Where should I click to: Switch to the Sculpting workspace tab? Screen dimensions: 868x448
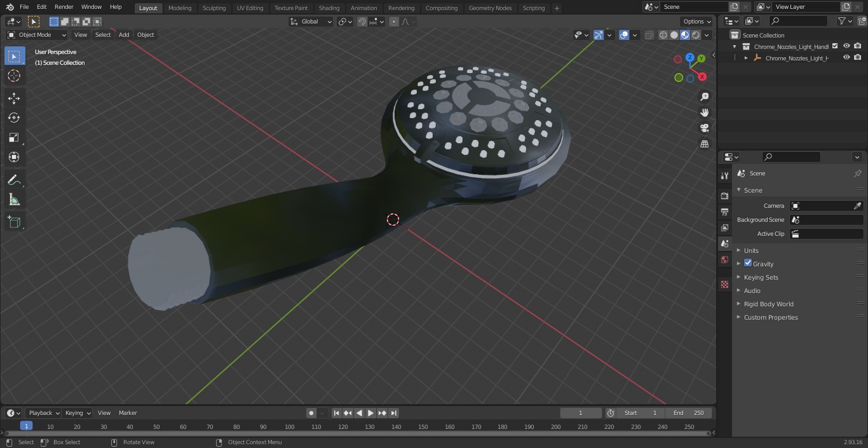(x=214, y=8)
